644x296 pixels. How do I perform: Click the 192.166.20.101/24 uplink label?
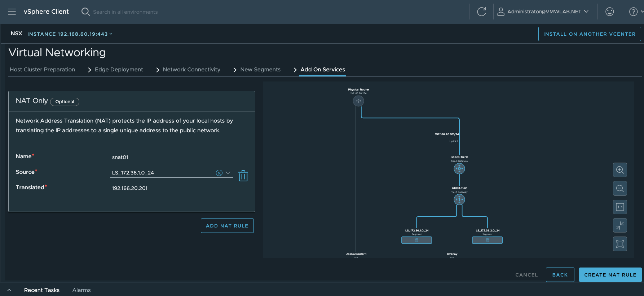pyautogui.click(x=447, y=134)
